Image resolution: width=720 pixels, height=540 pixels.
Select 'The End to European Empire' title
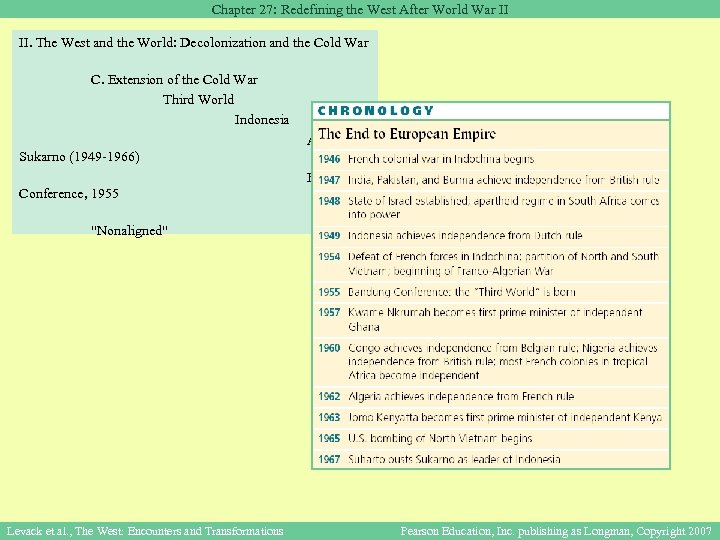point(407,134)
